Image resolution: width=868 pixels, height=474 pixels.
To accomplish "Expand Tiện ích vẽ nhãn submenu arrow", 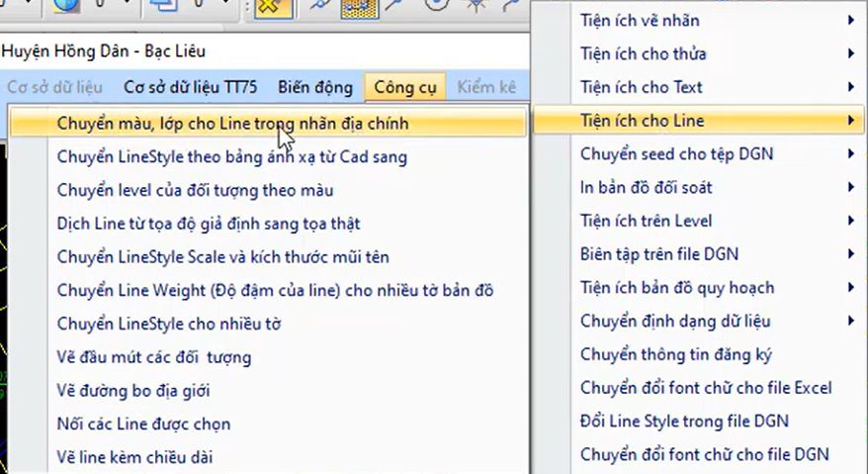I will coord(851,20).
